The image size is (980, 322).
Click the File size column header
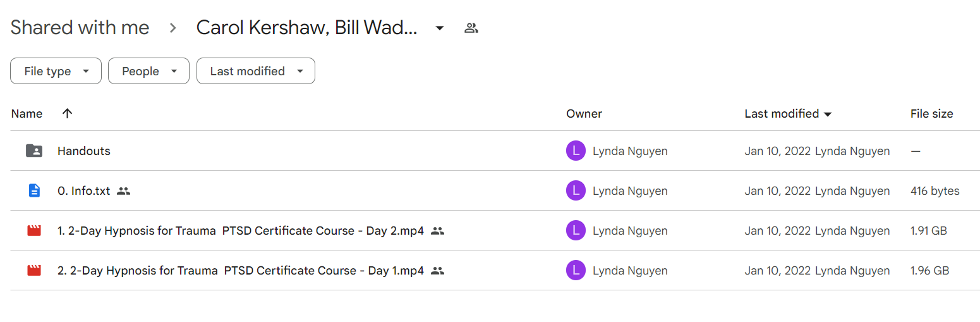point(931,114)
